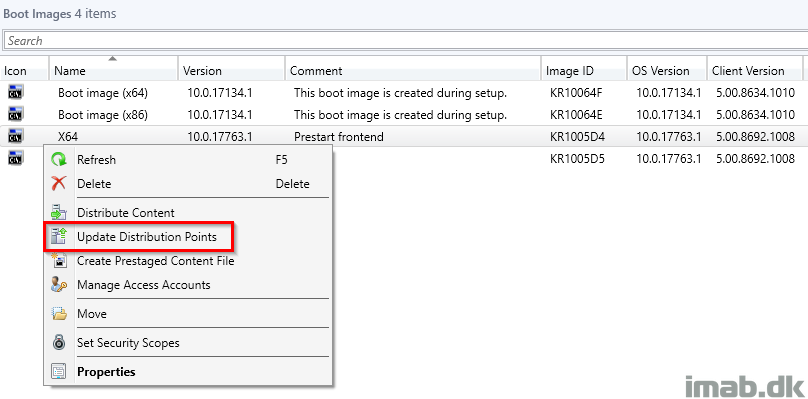Click the Create Prestaged Content File icon

pos(59,261)
